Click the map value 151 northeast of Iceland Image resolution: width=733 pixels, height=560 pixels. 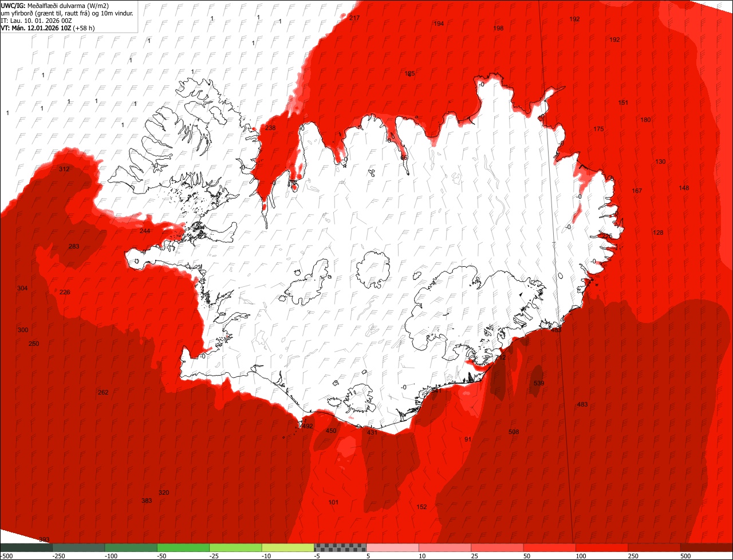click(623, 102)
